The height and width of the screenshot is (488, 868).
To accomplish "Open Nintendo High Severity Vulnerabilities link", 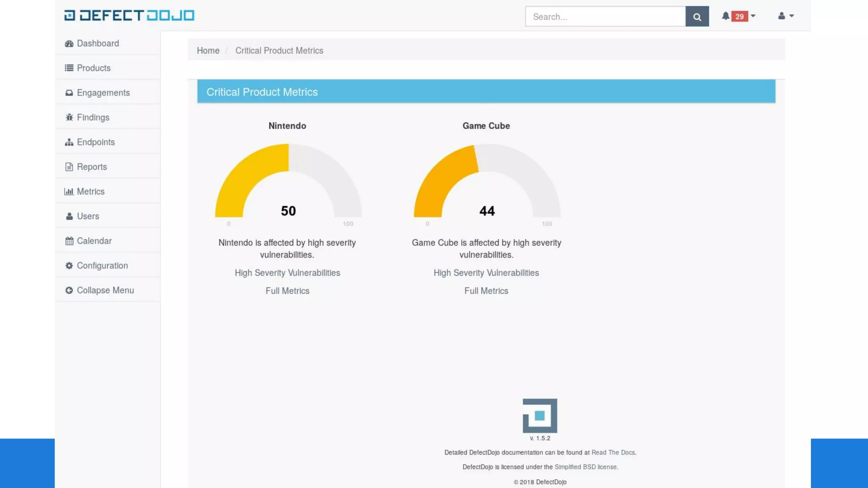I will 287,273.
